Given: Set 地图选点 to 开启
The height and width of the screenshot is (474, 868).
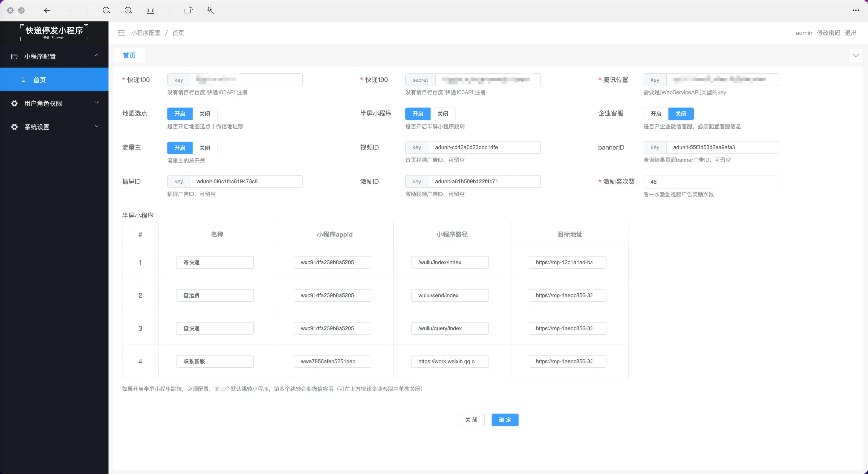Looking at the screenshot, I should (180, 114).
